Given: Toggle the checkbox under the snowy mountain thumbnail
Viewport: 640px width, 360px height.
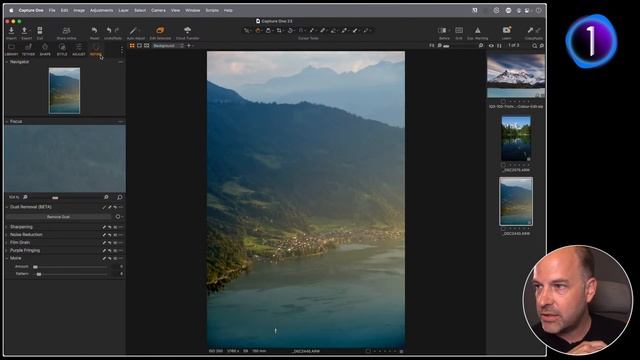Looking at the screenshot, I should click(503, 102).
